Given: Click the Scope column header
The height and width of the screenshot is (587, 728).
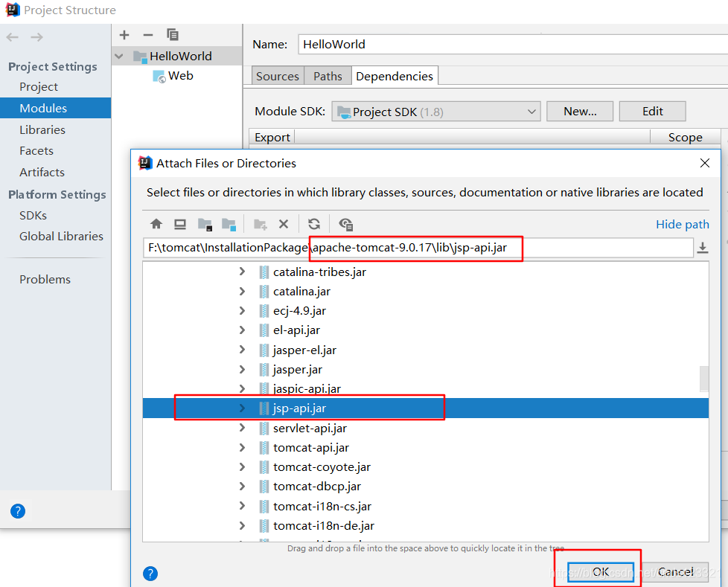Looking at the screenshot, I should click(685, 138).
